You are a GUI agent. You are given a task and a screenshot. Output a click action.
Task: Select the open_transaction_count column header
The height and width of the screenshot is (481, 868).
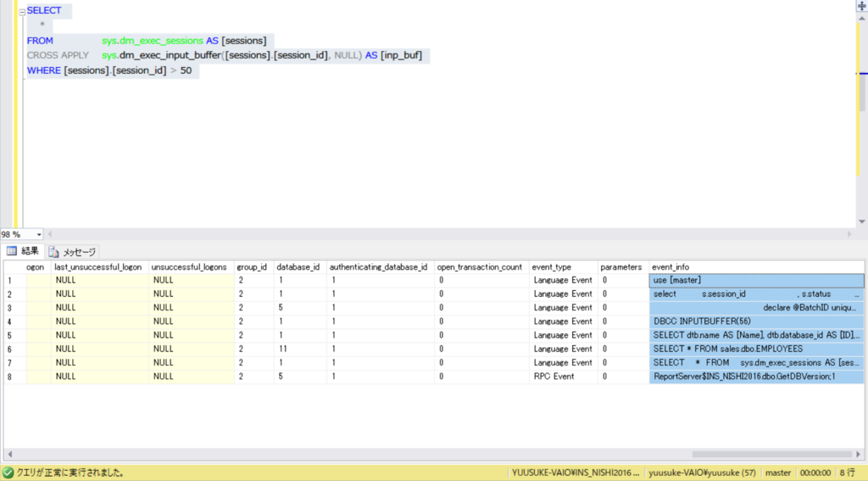pos(480,267)
